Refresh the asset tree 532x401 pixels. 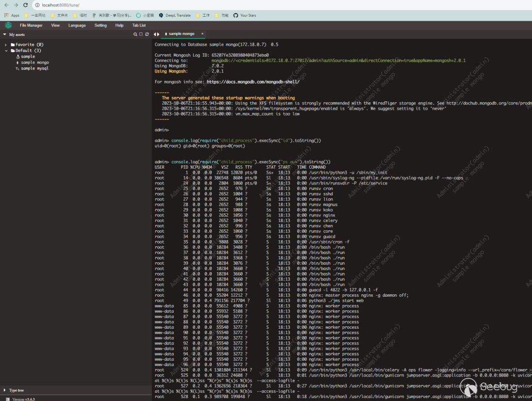tap(146, 34)
